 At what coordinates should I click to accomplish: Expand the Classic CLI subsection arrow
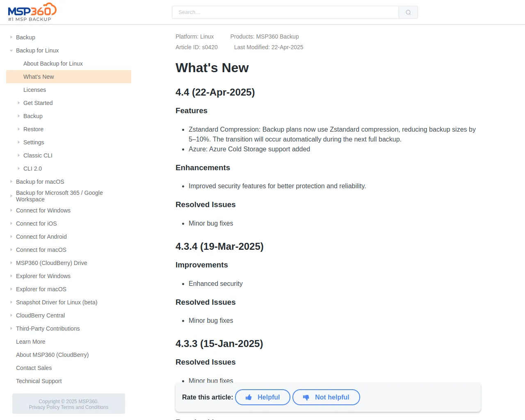[x=18, y=155]
